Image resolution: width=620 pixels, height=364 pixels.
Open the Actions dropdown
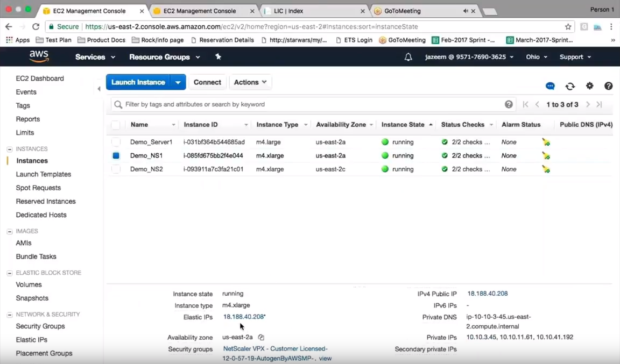(x=250, y=82)
